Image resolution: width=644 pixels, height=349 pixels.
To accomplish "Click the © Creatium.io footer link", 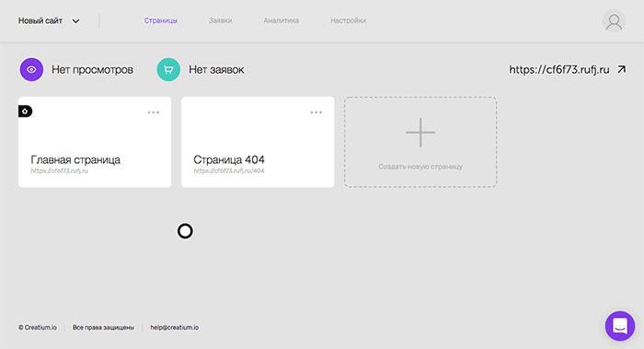I will click(38, 327).
